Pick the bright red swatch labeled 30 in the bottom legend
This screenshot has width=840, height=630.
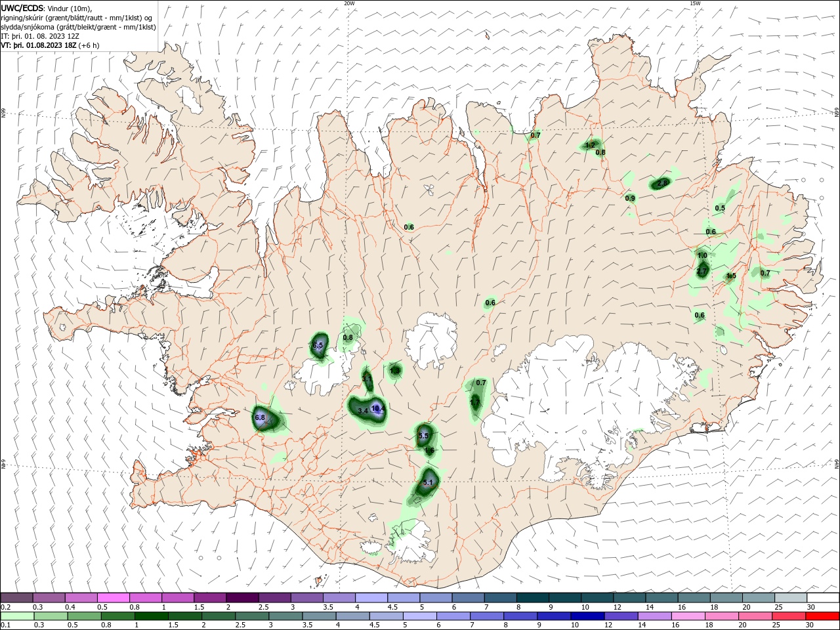pyautogui.click(x=822, y=616)
